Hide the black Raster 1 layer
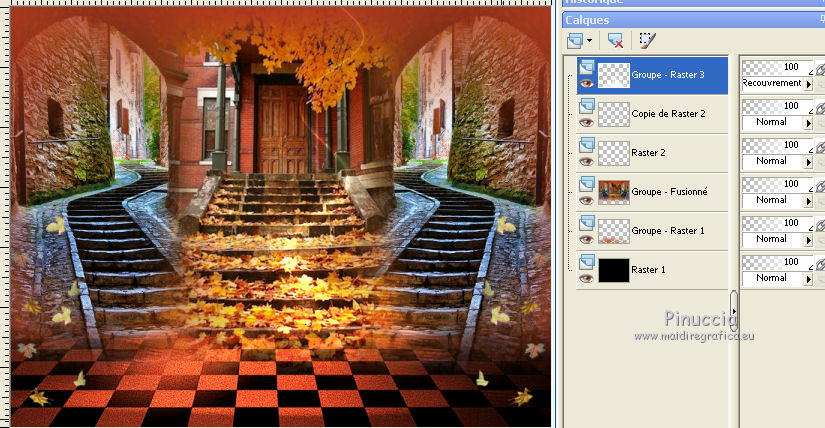 (x=586, y=278)
